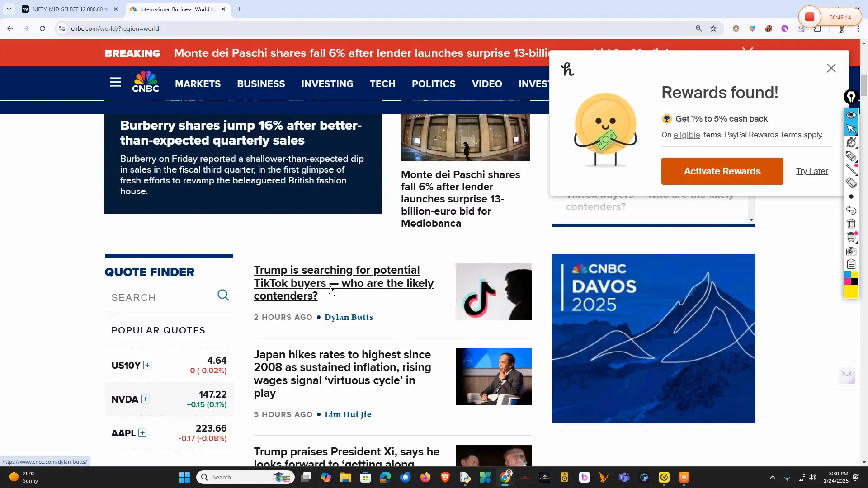The width and height of the screenshot is (868, 488).
Task: Expand the browser tab search dropdown arrow
Action: [x=9, y=9]
